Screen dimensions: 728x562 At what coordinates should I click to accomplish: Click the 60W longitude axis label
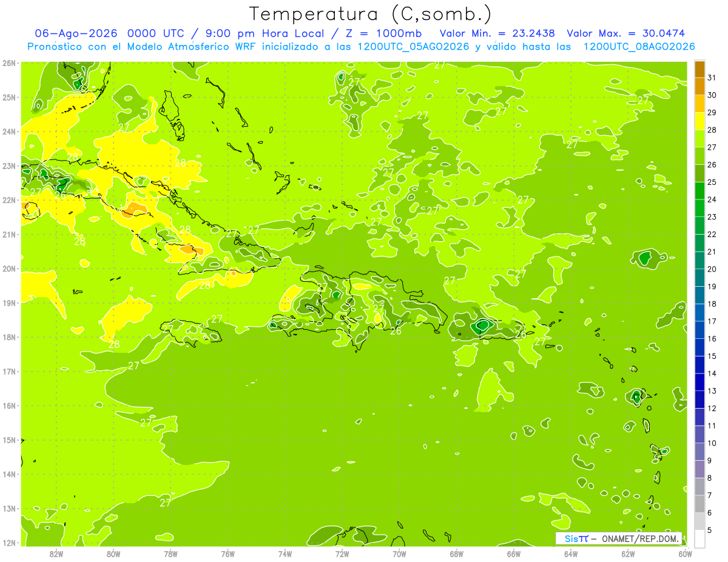685,554
